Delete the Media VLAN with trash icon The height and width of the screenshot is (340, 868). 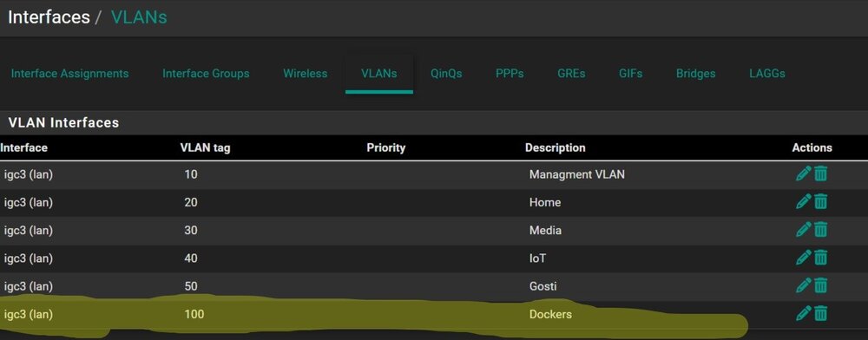coord(821,230)
